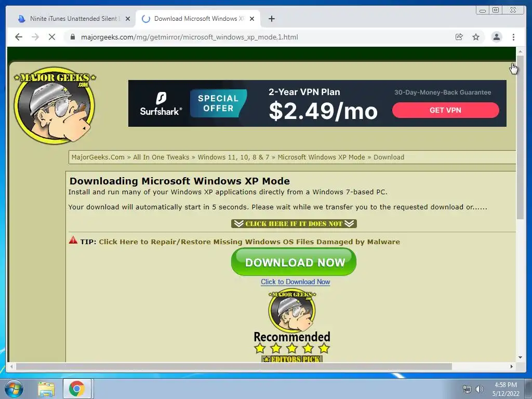Image resolution: width=532 pixels, height=399 pixels.
Task: Click the horizontal scrollbar right arrow
Action: 512,366
